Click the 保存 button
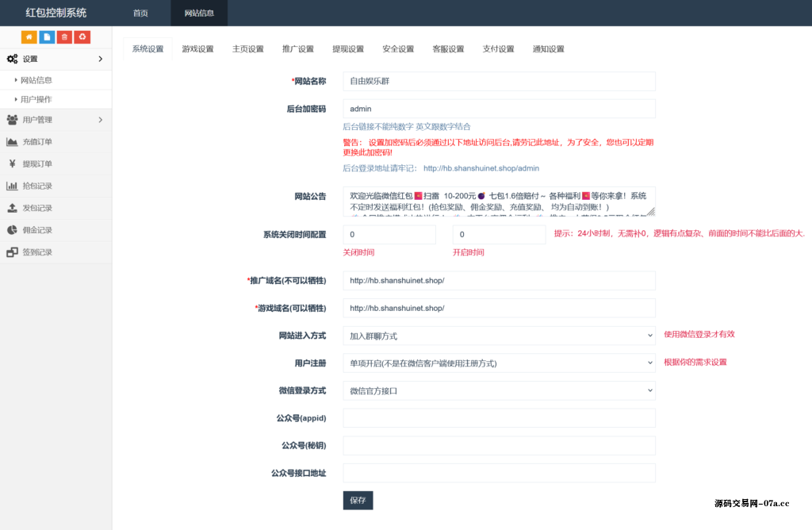812x530 pixels. pyautogui.click(x=357, y=500)
